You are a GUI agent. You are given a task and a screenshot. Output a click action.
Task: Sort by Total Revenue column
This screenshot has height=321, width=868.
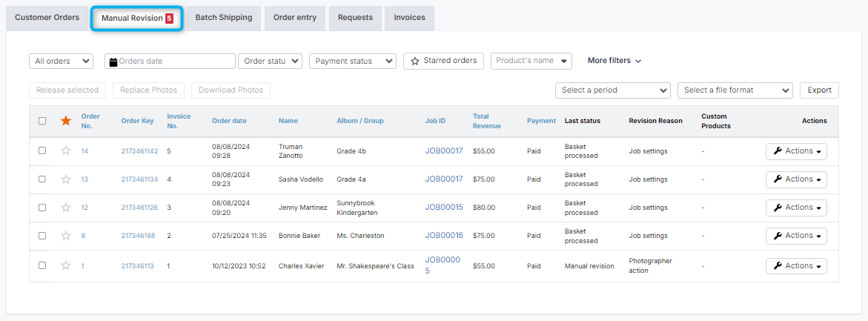pos(486,121)
